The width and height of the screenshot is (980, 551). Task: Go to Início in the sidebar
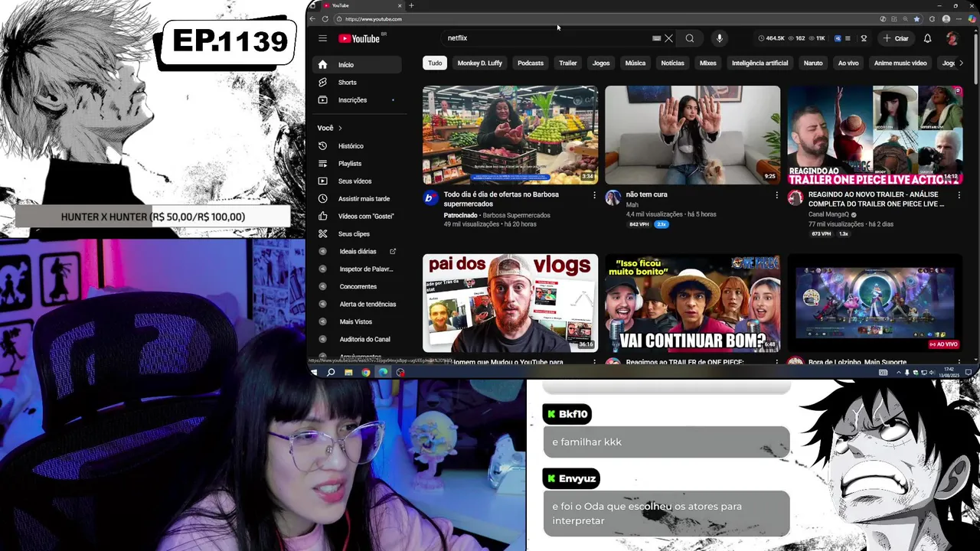[x=358, y=65]
